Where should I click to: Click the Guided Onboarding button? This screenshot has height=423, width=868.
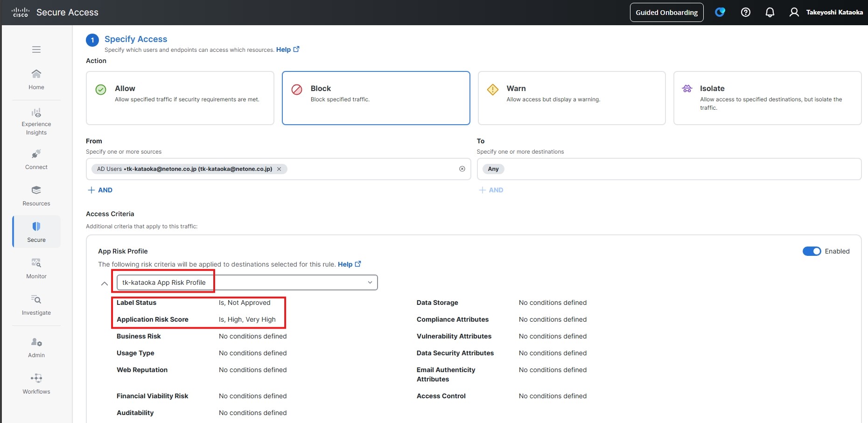(666, 13)
